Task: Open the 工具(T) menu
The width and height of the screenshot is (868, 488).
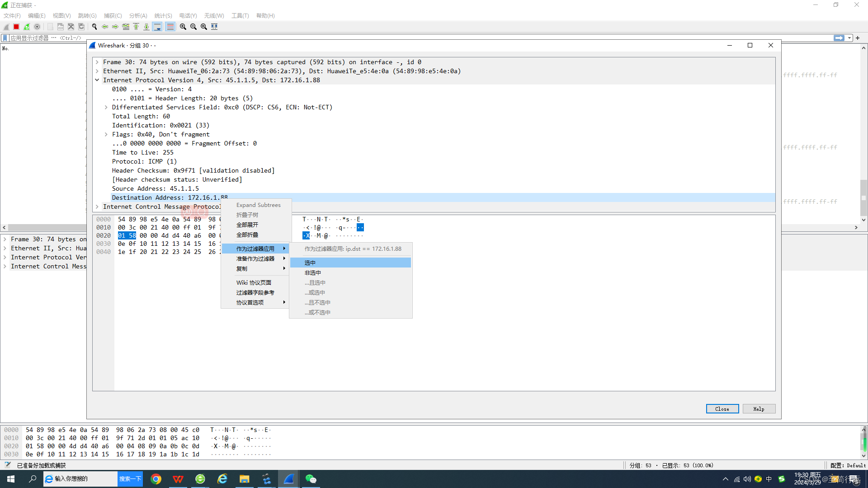Action: [240, 15]
